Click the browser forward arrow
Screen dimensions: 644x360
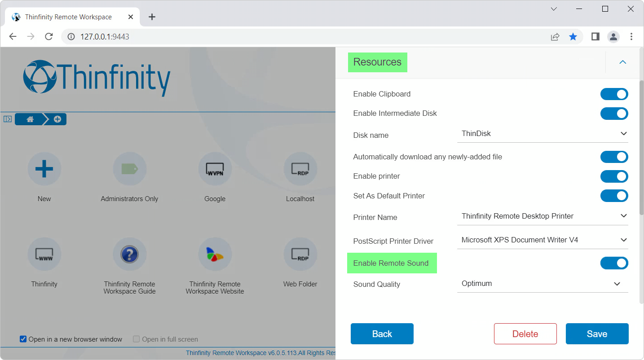[31, 37]
